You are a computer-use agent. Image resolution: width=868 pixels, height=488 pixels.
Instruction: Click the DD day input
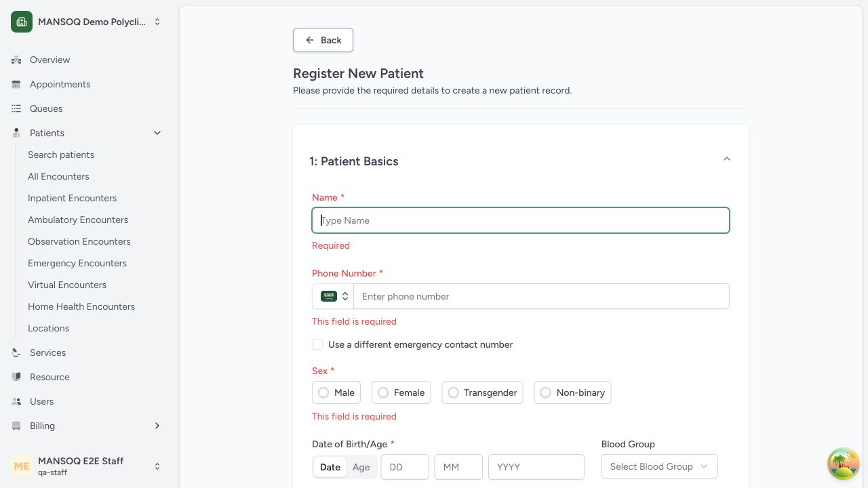coord(405,467)
